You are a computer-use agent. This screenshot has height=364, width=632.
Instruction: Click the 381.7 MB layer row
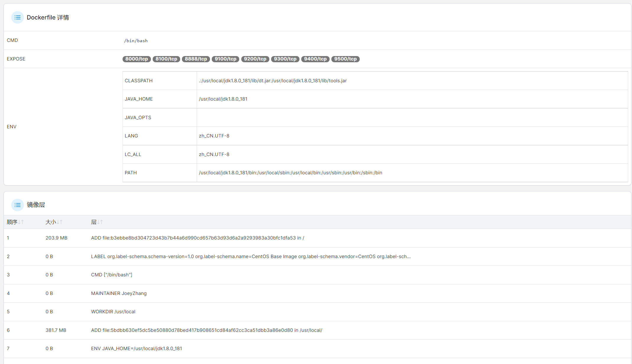(56, 330)
